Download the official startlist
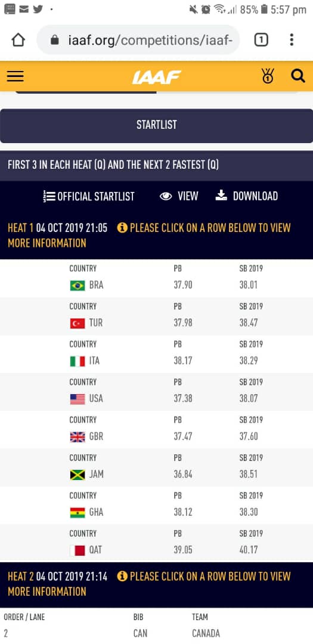 coord(246,196)
